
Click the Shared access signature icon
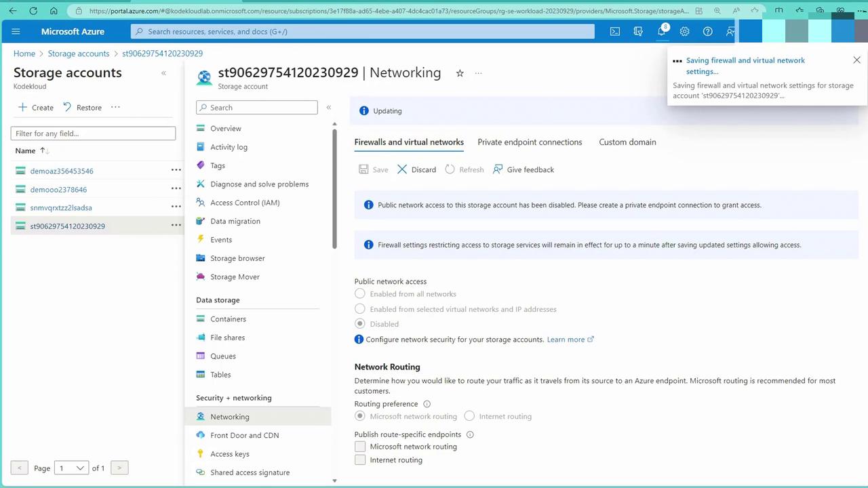(201, 472)
